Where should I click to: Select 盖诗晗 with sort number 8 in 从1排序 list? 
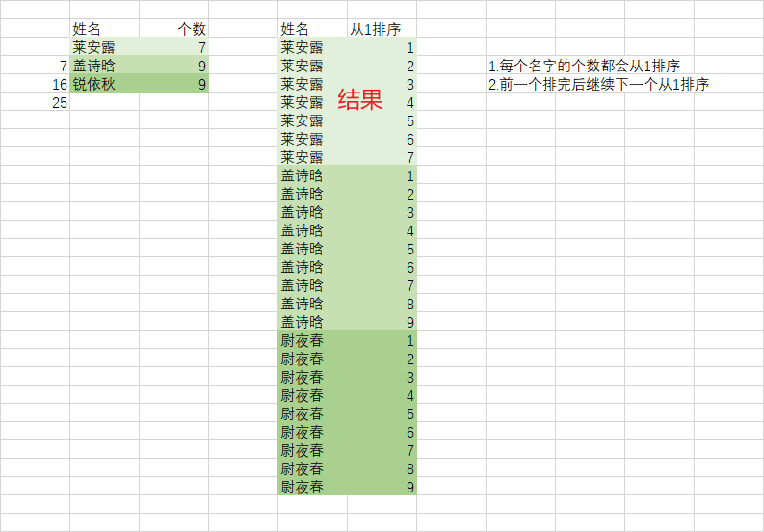312,304
